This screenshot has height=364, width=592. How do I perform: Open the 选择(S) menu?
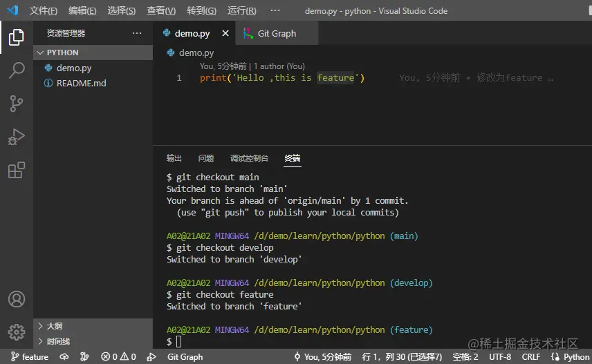click(121, 10)
